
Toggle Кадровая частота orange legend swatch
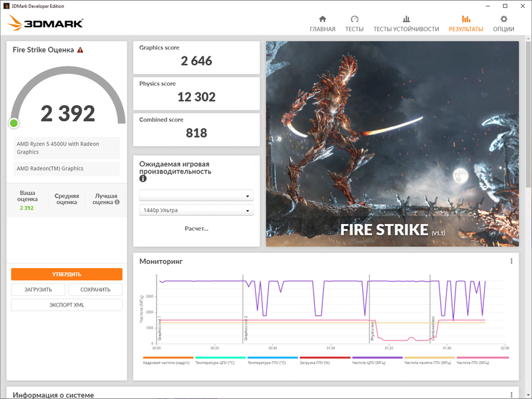coord(168,357)
